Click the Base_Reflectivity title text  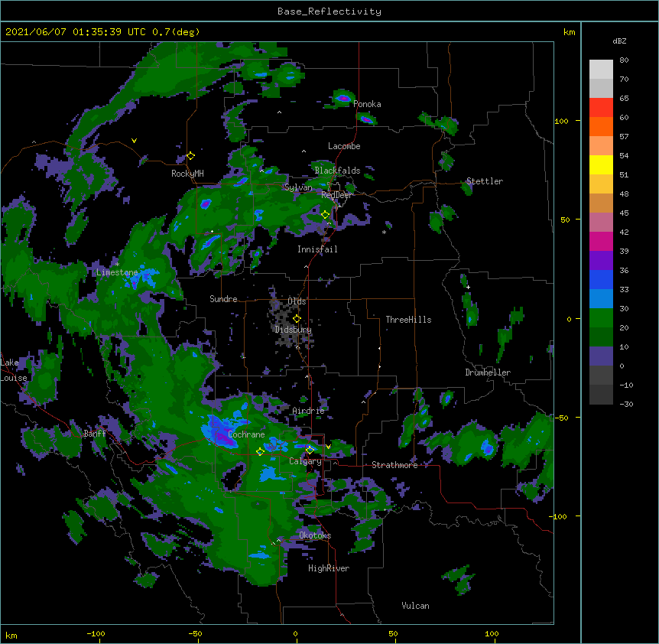click(329, 11)
